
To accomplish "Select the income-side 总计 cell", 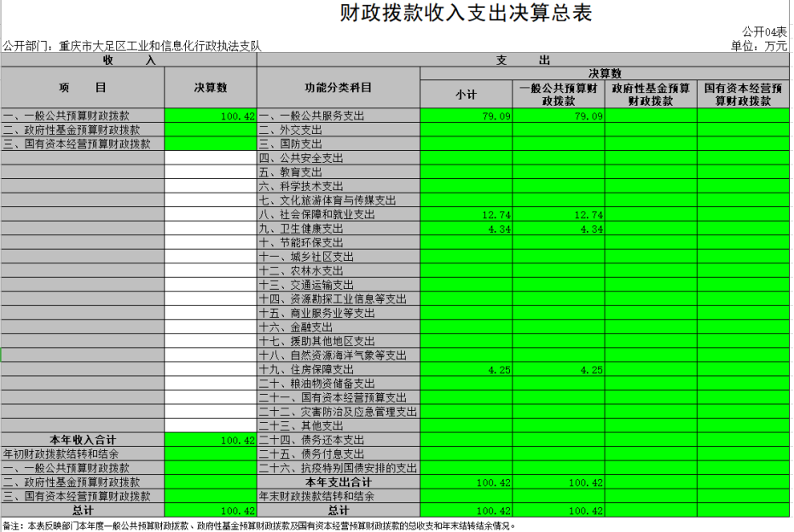I will click(83, 511).
